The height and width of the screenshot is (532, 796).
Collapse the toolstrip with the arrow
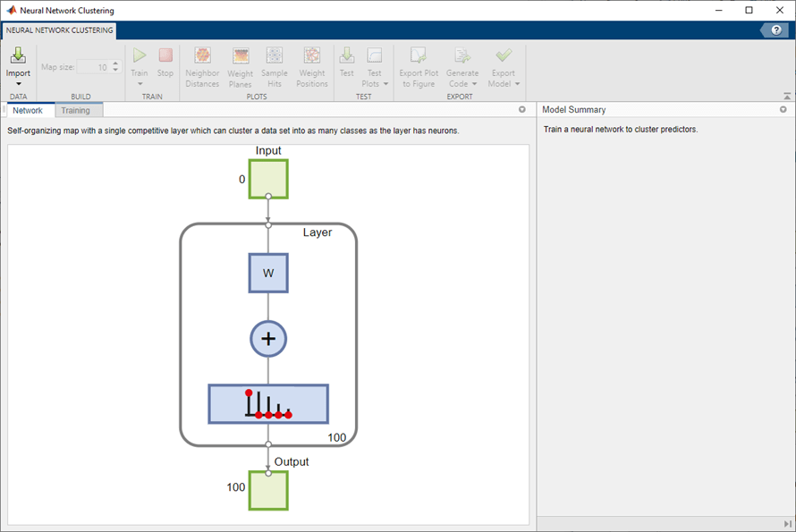tap(787, 96)
